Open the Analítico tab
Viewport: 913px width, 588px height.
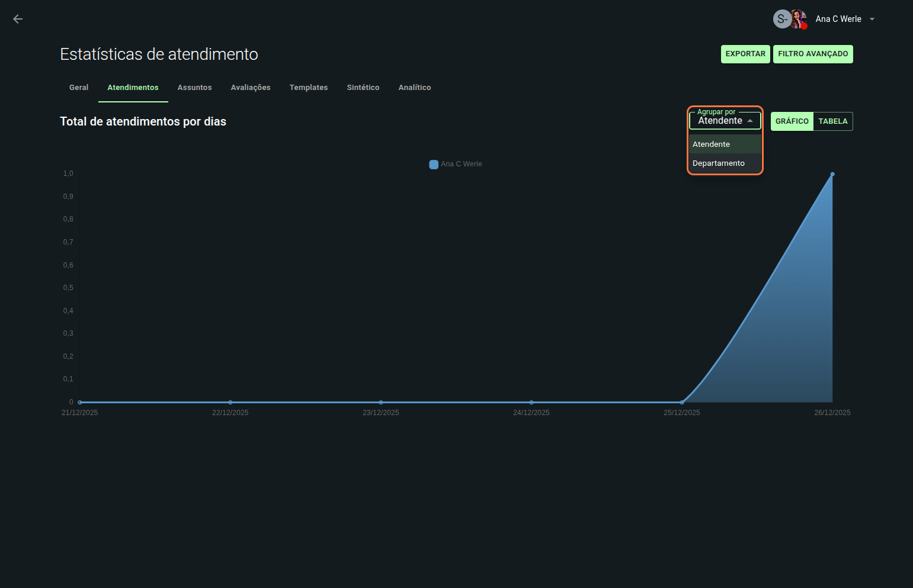[415, 88]
